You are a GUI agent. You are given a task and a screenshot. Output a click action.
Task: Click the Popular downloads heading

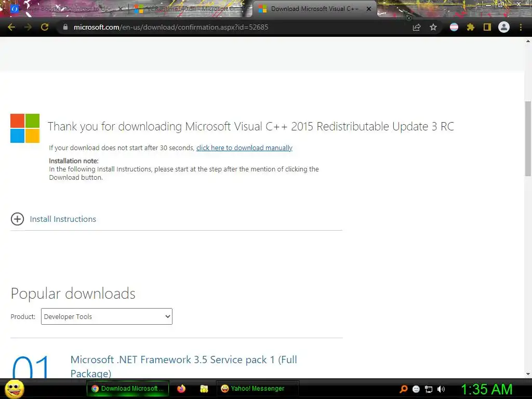point(73,294)
